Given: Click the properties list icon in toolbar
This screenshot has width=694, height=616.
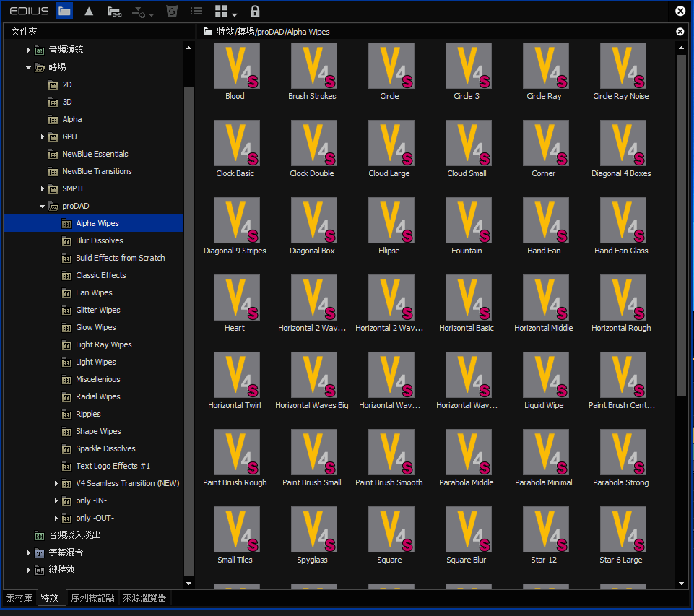Looking at the screenshot, I should click(x=196, y=11).
